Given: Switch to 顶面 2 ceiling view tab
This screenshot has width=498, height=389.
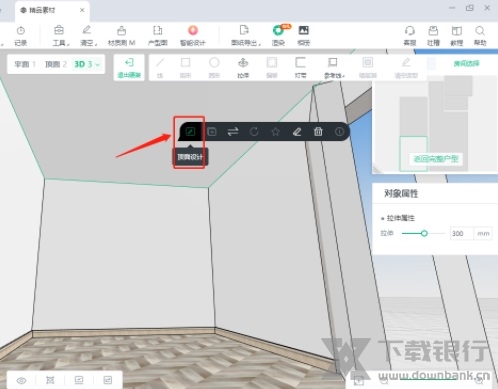Looking at the screenshot, I should tap(56, 64).
